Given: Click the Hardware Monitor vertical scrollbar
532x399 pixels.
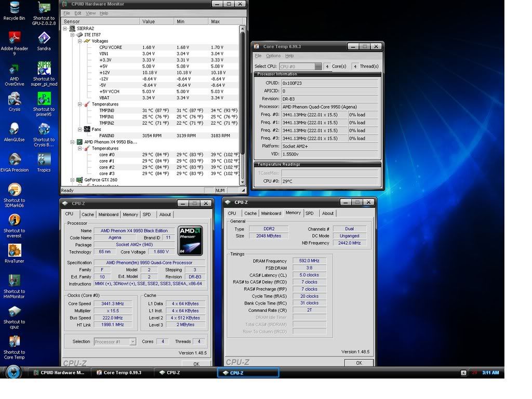Looking at the screenshot, I should point(242,94).
